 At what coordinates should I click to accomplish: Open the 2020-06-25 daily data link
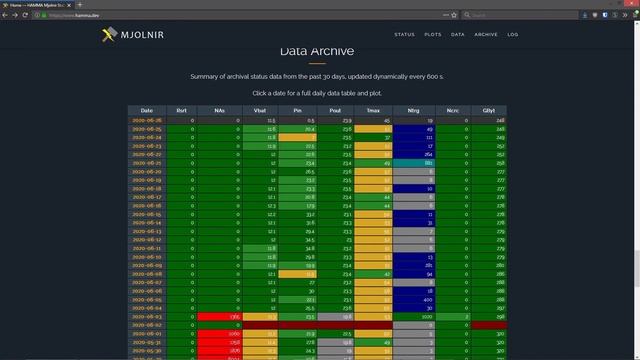click(x=147, y=129)
